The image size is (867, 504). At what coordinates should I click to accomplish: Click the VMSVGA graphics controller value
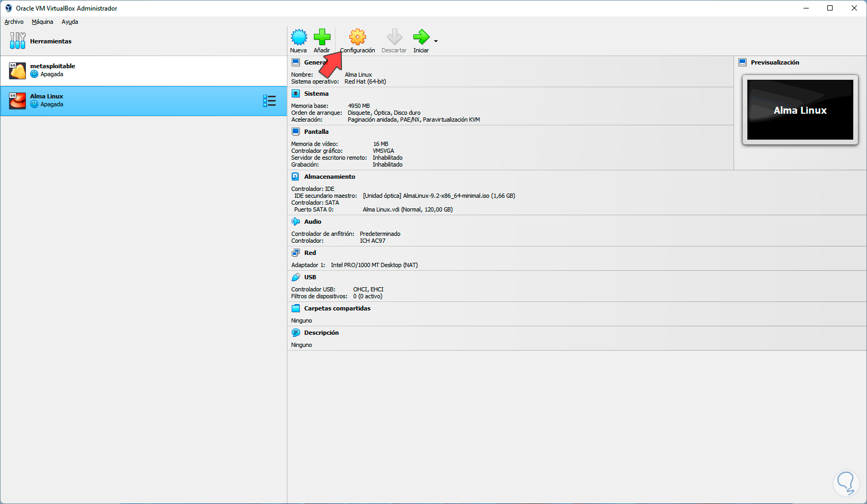pos(383,151)
